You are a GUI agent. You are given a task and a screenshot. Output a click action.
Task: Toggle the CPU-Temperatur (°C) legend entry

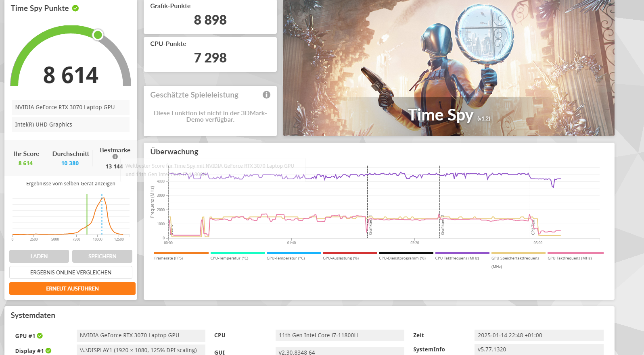237,256
